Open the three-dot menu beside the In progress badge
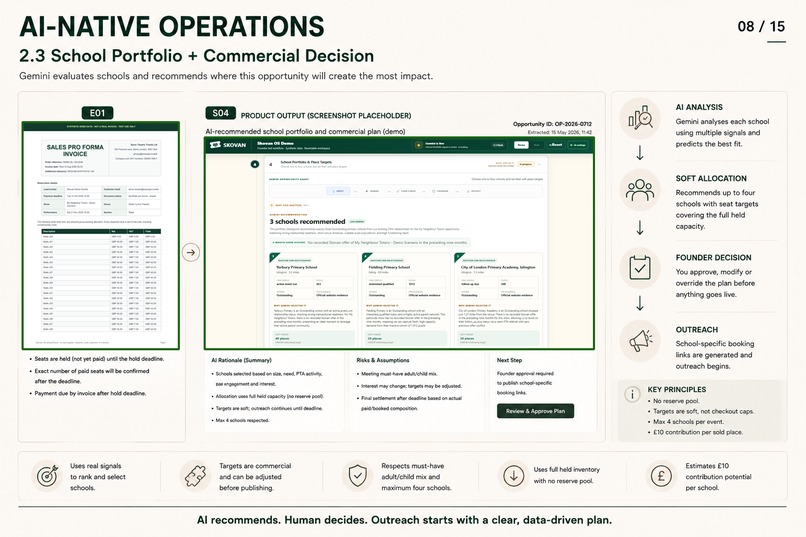The width and height of the screenshot is (806, 537). point(539,164)
